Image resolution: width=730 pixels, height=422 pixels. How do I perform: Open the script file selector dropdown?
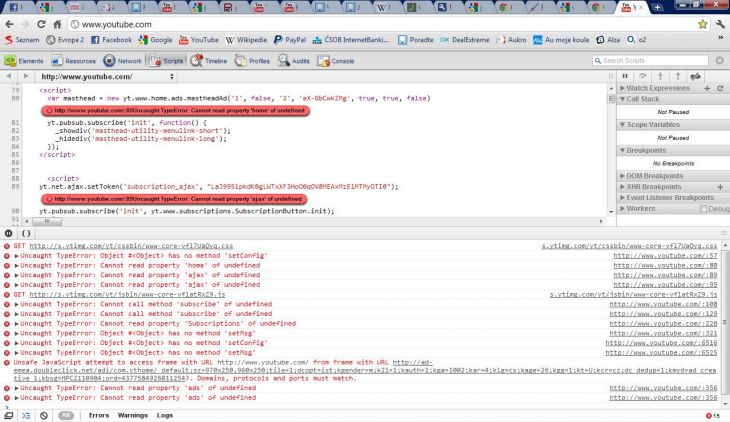pos(108,76)
